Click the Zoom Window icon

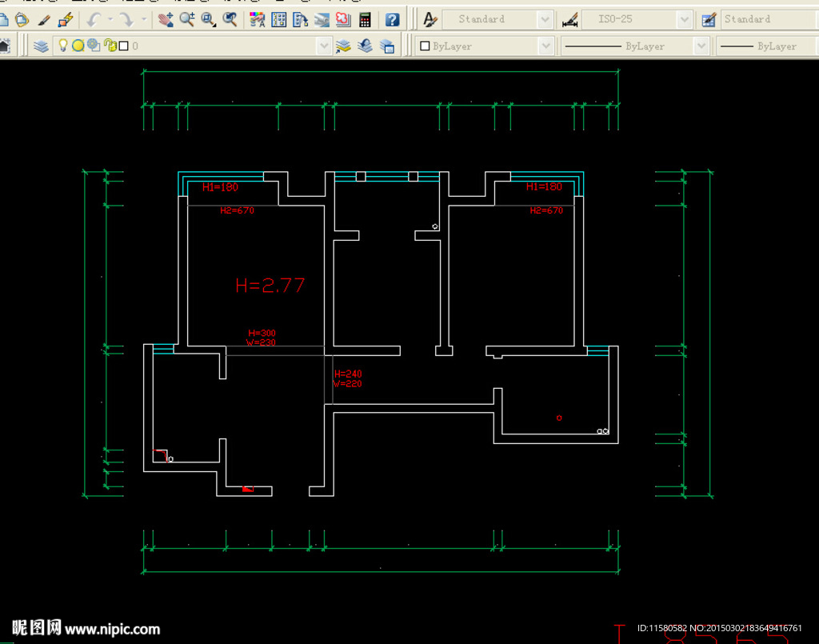tap(209, 19)
